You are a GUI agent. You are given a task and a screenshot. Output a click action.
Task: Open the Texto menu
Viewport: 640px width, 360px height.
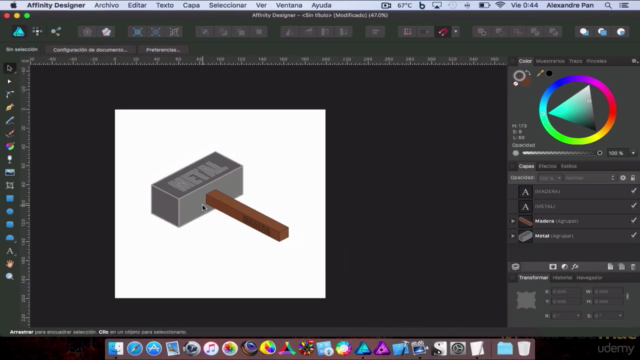[x=164, y=5]
